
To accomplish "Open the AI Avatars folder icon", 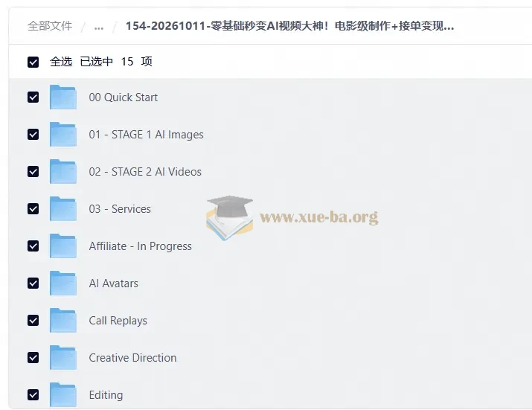I will [x=63, y=283].
